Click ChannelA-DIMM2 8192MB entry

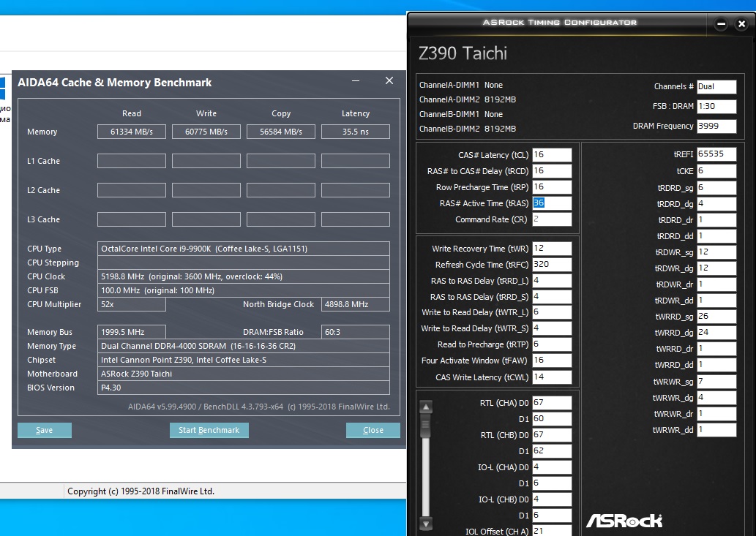coord(468,99)
